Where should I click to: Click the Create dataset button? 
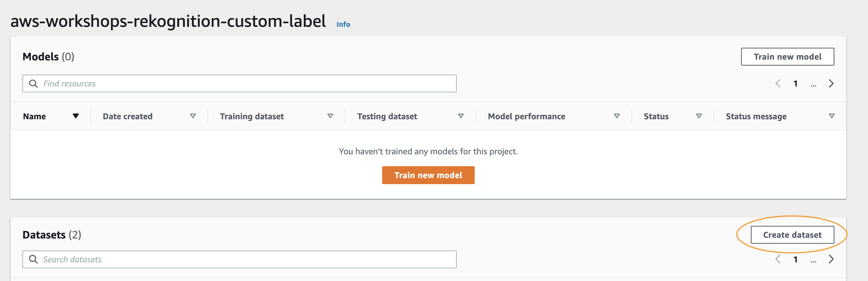click(792, 235)
